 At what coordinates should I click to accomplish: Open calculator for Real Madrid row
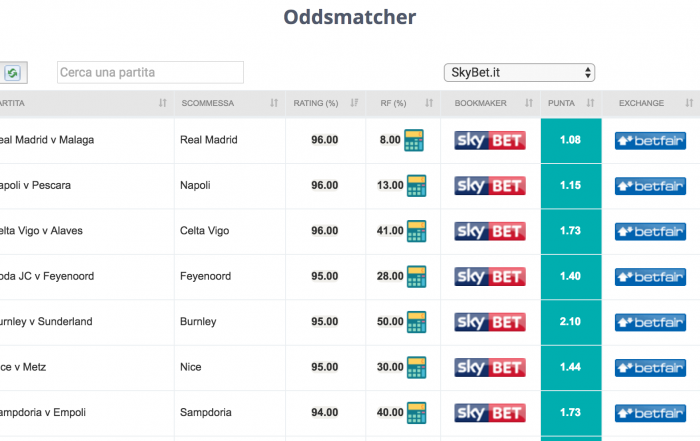414,140
